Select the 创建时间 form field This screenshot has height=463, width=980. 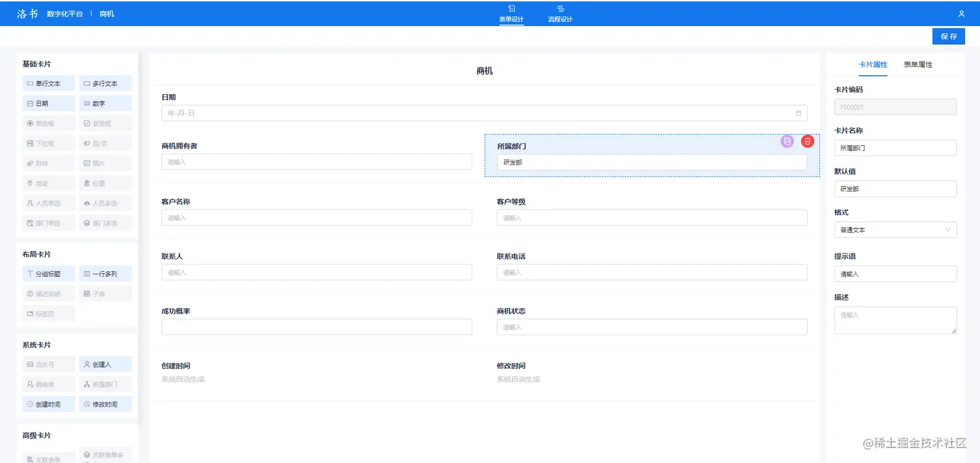(317, 373)
